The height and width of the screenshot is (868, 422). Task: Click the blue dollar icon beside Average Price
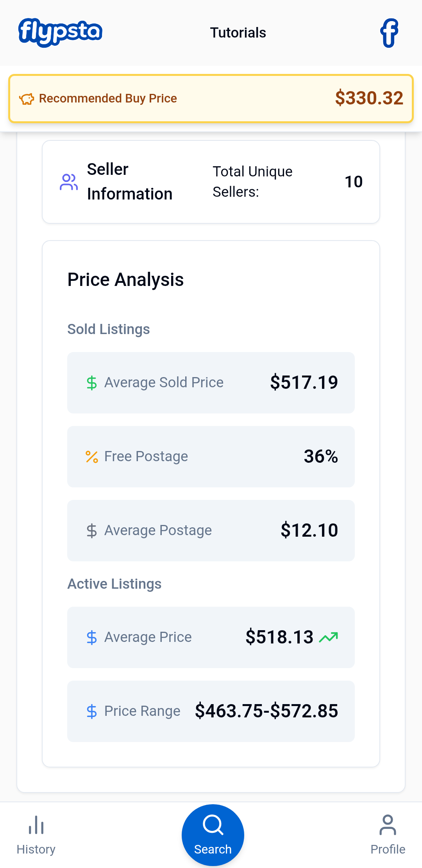click(92, 637)
